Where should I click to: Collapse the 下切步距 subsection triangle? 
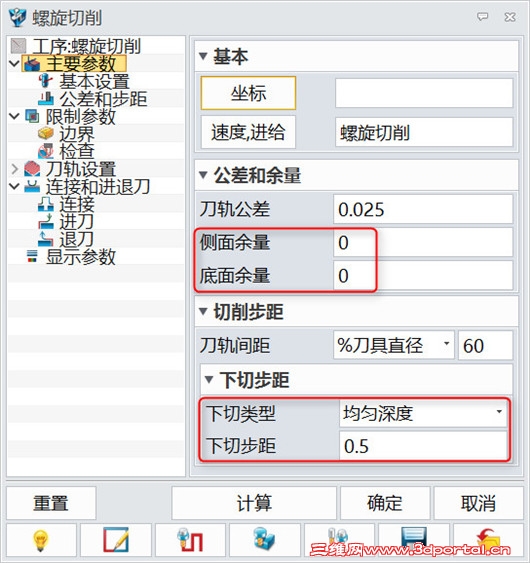click(x=209, y=380)
